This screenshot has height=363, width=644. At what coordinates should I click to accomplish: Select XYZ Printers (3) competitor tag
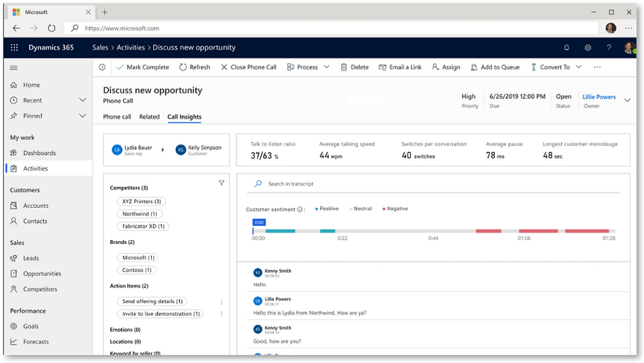pos(141,201)
